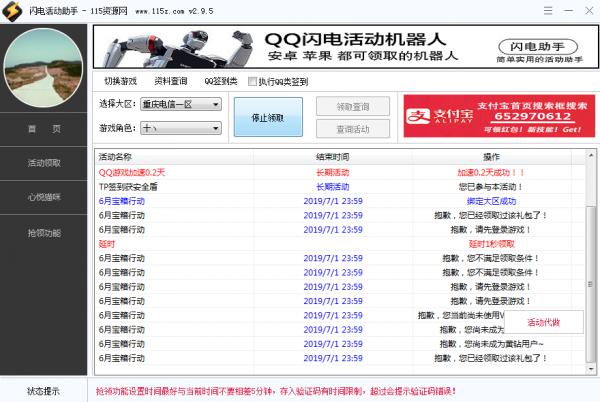Select the TP签到获安全盾 row
600x402 pixels.
tap(340, 187)
